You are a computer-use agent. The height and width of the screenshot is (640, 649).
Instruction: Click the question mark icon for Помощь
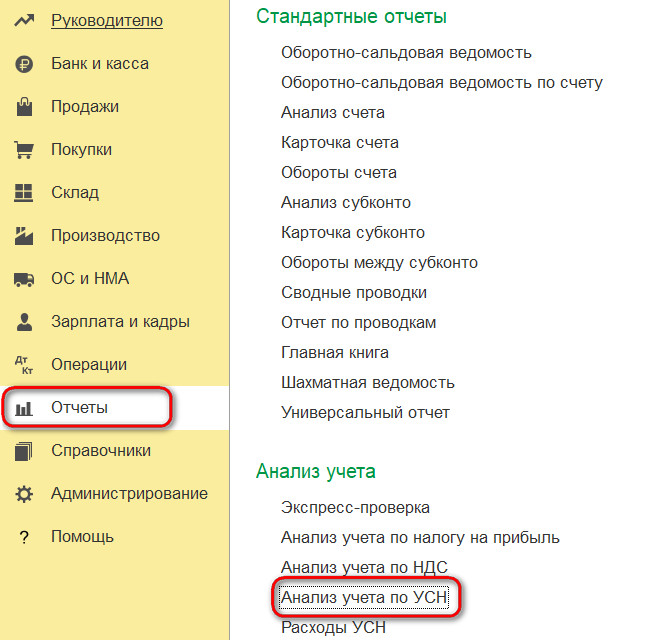point(24,537)
